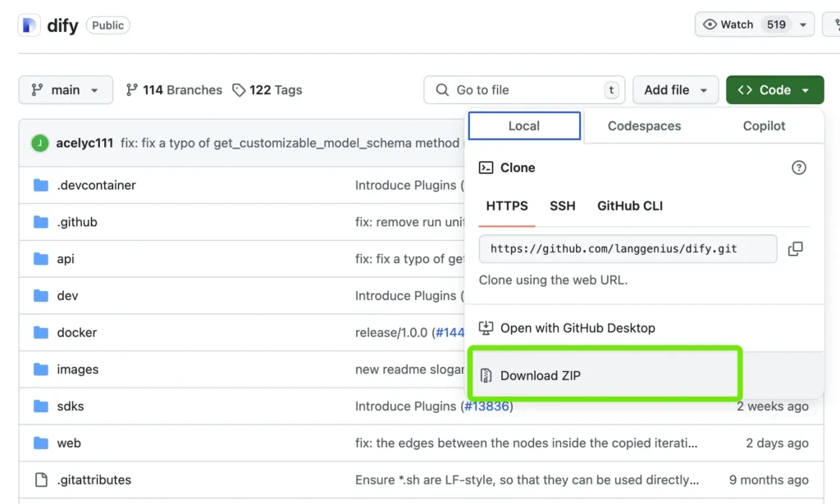
Task: Collapse the green Code dropdown button
Action: click(x=774, y=90)
